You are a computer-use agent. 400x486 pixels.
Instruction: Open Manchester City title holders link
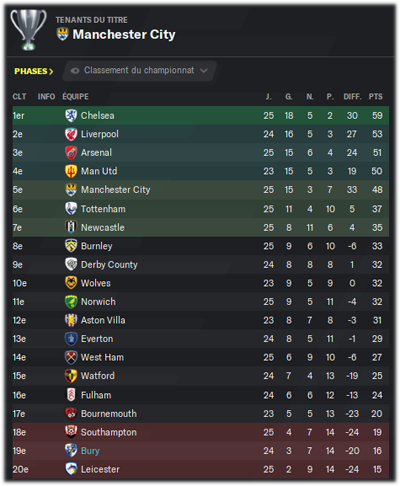[124, 34]
